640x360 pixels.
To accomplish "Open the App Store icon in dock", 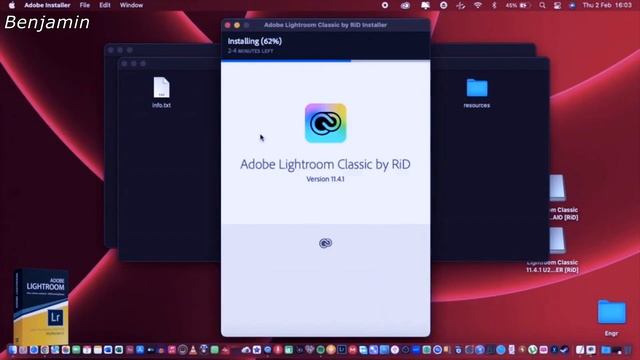I will 140,350.
